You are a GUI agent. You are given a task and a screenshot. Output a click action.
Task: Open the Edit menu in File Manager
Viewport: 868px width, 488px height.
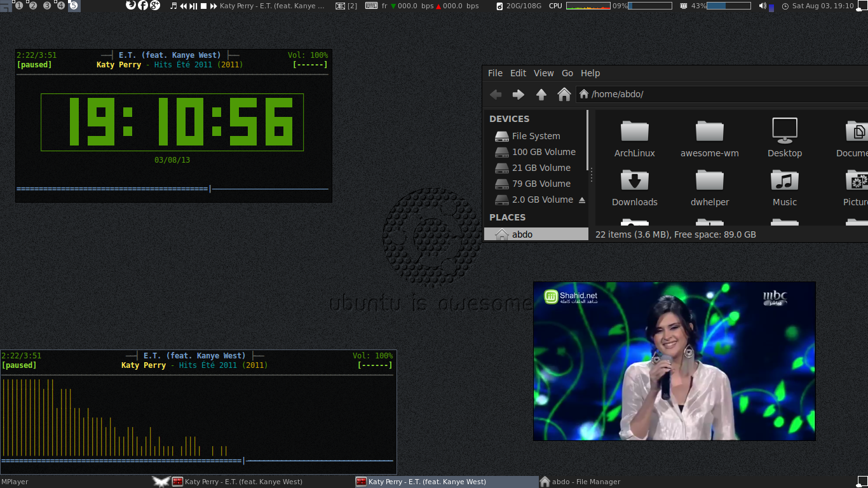518,73
